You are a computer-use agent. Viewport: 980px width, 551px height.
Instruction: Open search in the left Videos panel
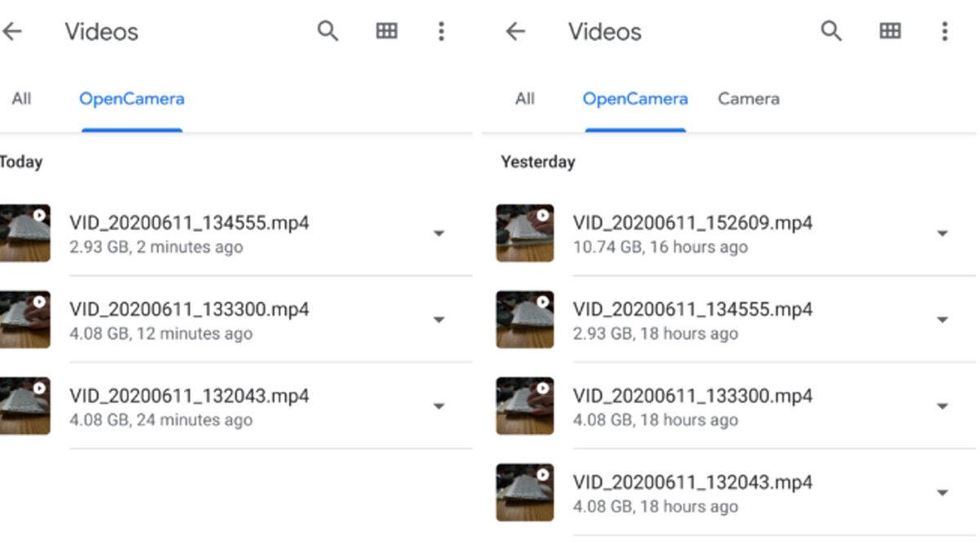tap(327, 32)
